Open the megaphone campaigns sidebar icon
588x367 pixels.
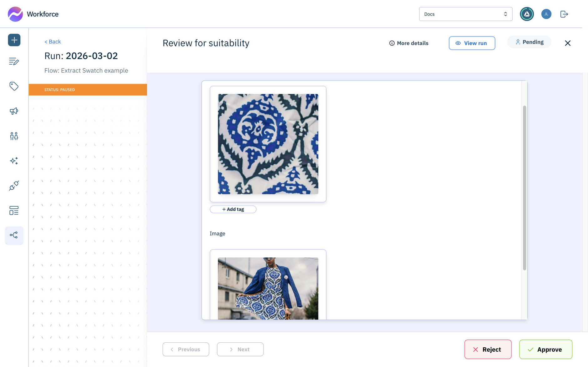coord(14,111)
